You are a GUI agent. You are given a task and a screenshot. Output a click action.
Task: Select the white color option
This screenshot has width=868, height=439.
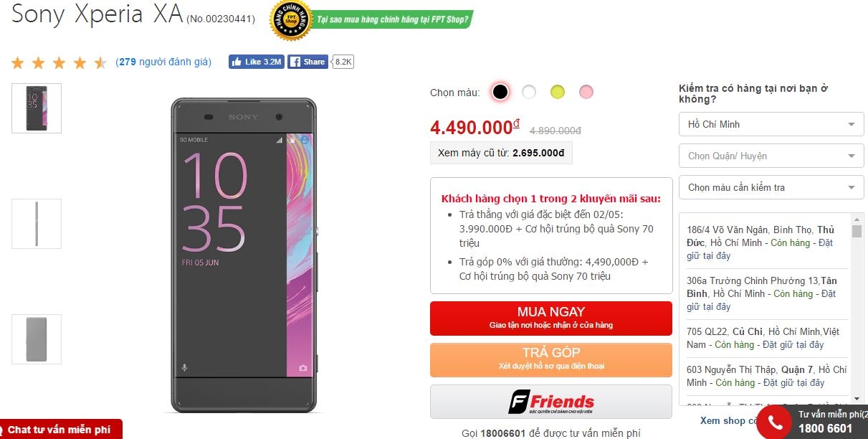pos(529,92)
